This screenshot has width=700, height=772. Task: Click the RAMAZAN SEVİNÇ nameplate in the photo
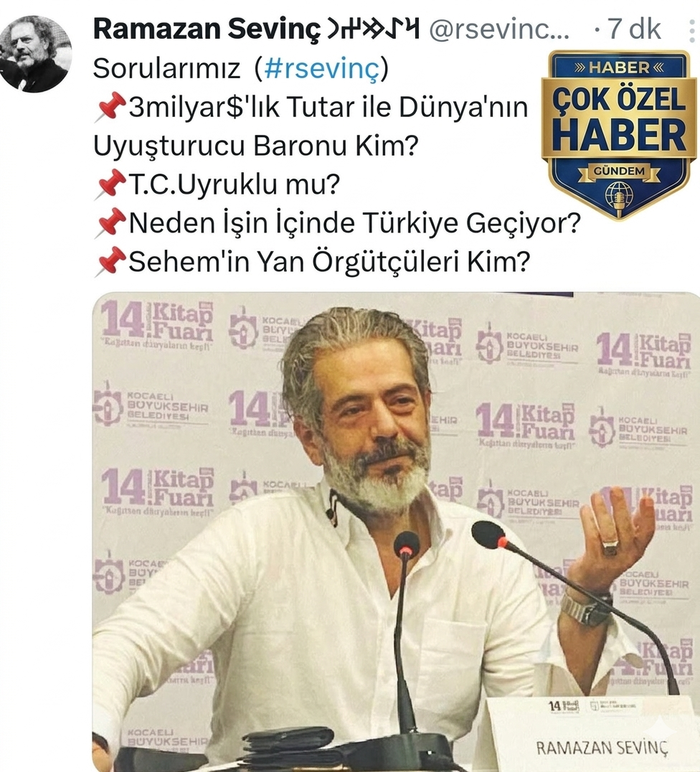602,748
